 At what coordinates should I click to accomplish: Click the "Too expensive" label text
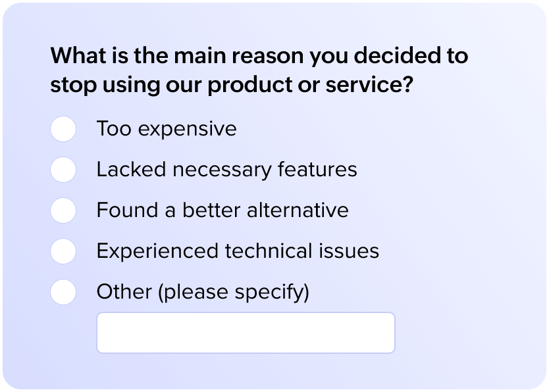pyautogui.click(x=166, y=129)
